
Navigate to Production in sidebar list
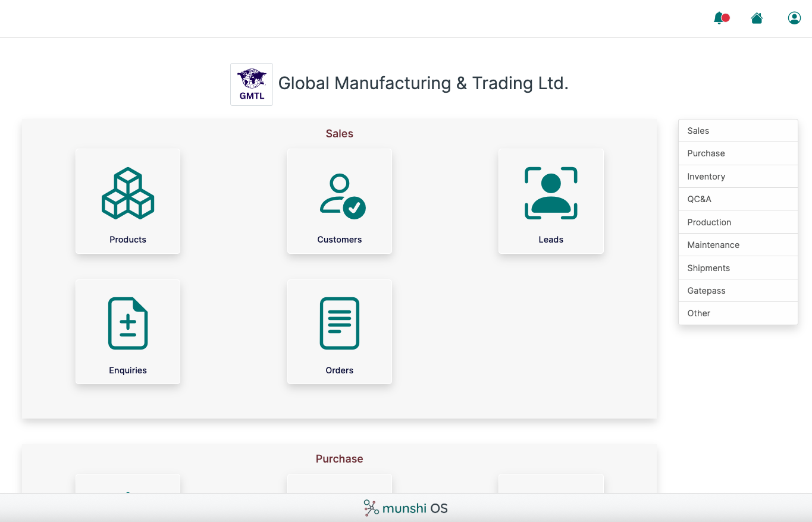pos(738,222)
